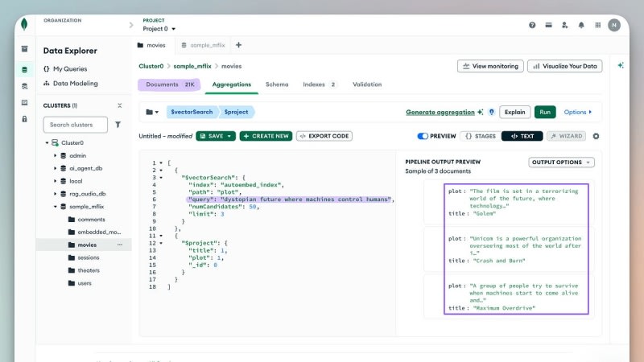Expand the admin database
Image resolution: width=644 pixels, height=362 pixels.
click(55, 155)
